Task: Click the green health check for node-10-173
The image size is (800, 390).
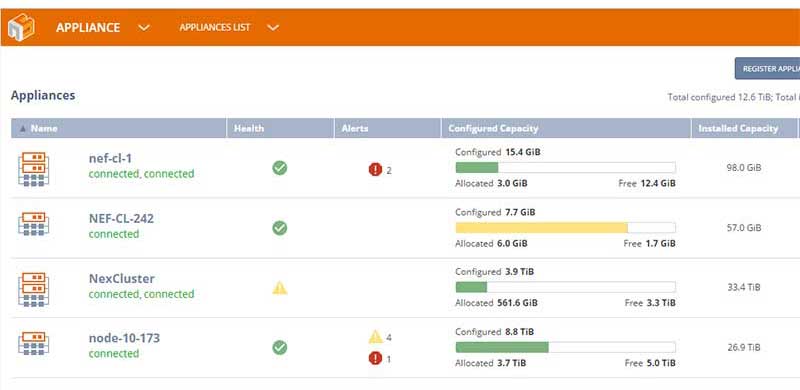Action: pos(280,348)
